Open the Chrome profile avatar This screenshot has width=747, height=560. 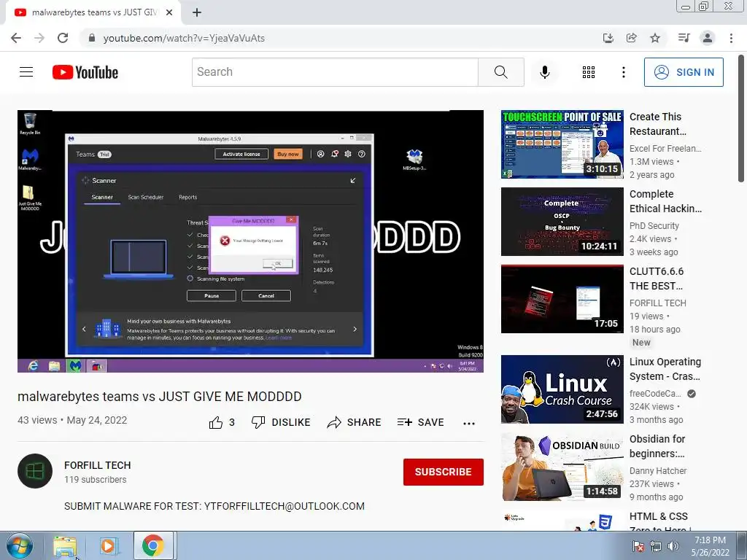708,38
